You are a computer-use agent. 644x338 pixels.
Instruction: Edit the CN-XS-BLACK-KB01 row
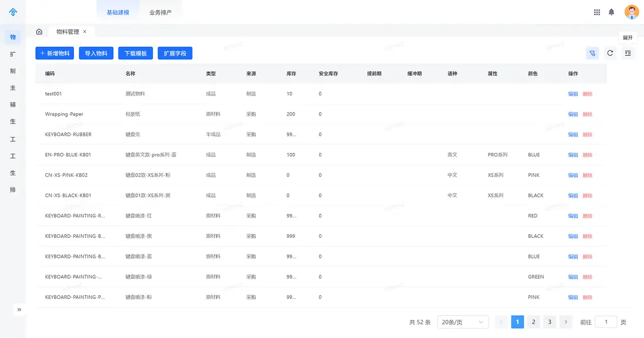pos(573,195)
